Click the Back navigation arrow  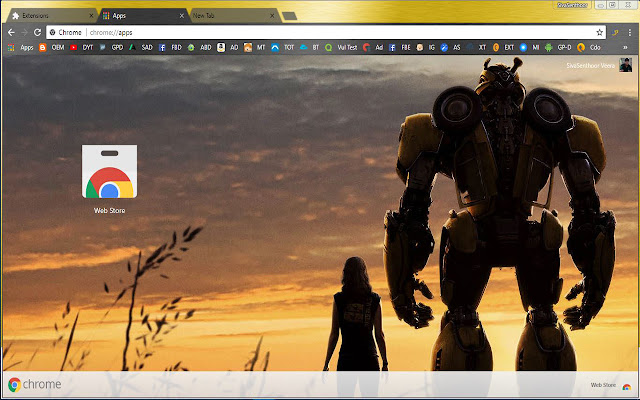[11, 32]
